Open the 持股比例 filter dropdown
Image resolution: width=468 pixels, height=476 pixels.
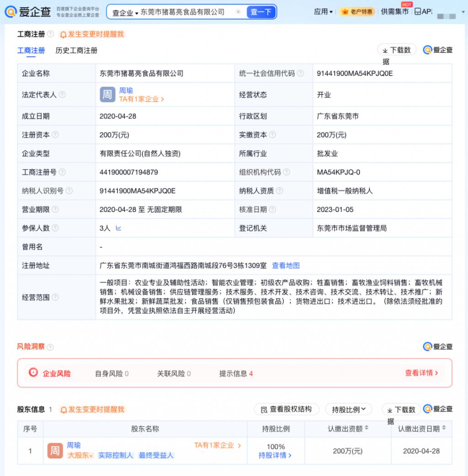pos(348,409)
